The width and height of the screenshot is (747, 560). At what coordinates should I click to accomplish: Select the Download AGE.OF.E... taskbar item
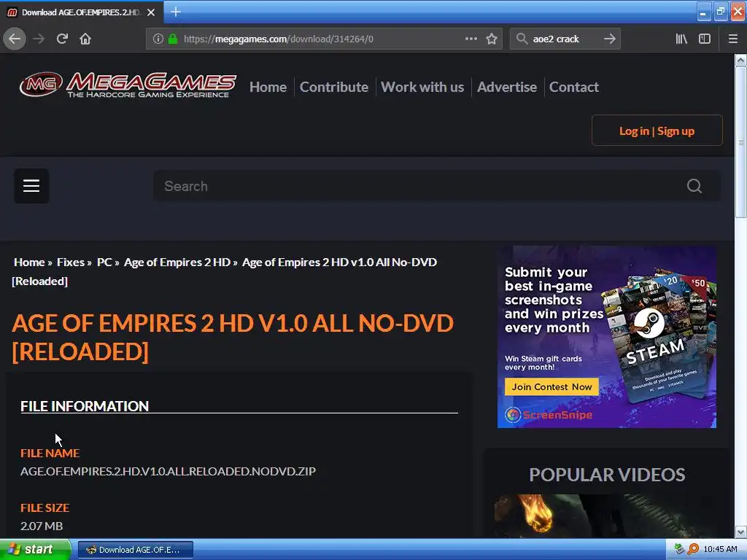pyautogui.click(x=136, y=550)
